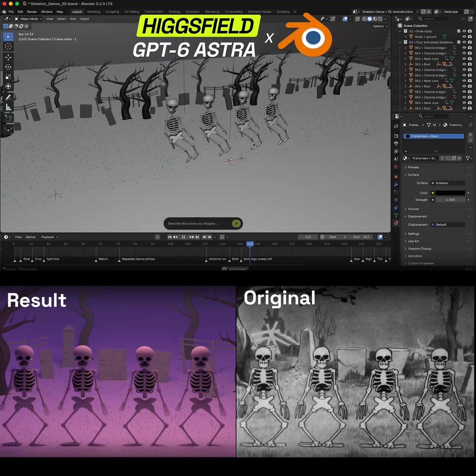The height and width of the screenshot is (476, 476).
Task: Click the generate button in the scene prompt
Action: 236,223
